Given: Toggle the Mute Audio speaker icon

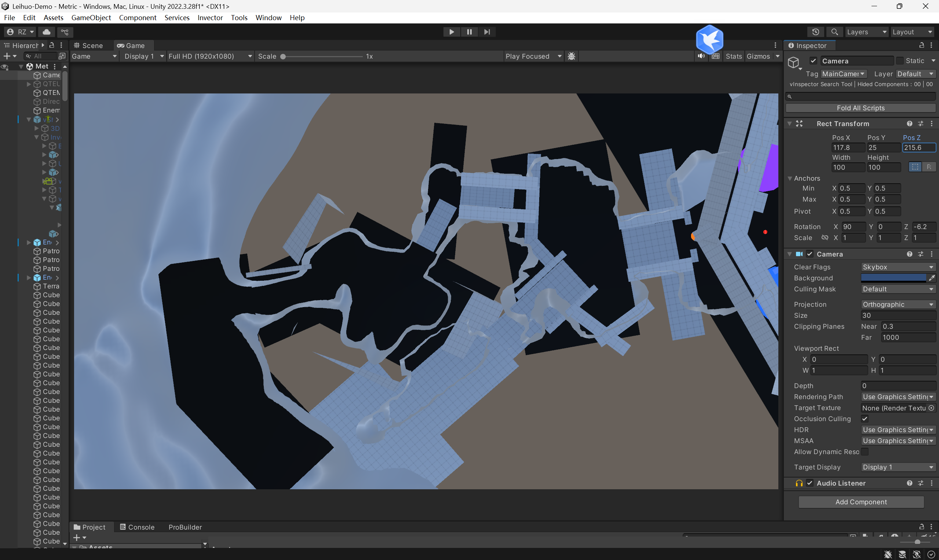Looking at the screenshot, I should pyautogui.click(x=701, y=56).
